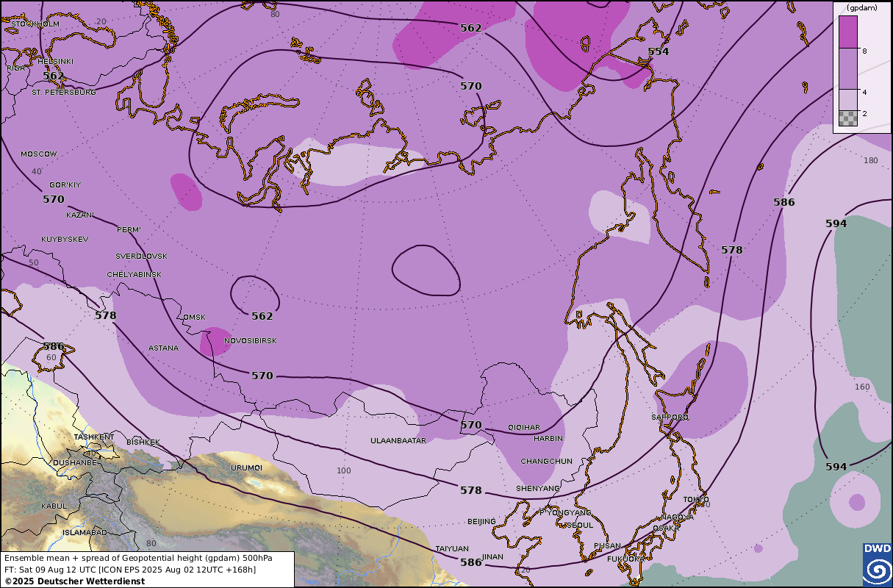Viewport: 893px width, 588px height.
Task: Select the MOSCOW city label
Action: pyautogui.click(x=38, y=154)
